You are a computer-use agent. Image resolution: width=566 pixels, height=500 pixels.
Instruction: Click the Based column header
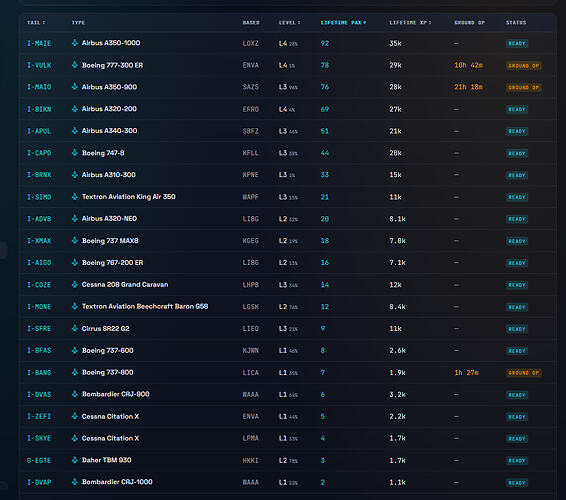(251, 22)
